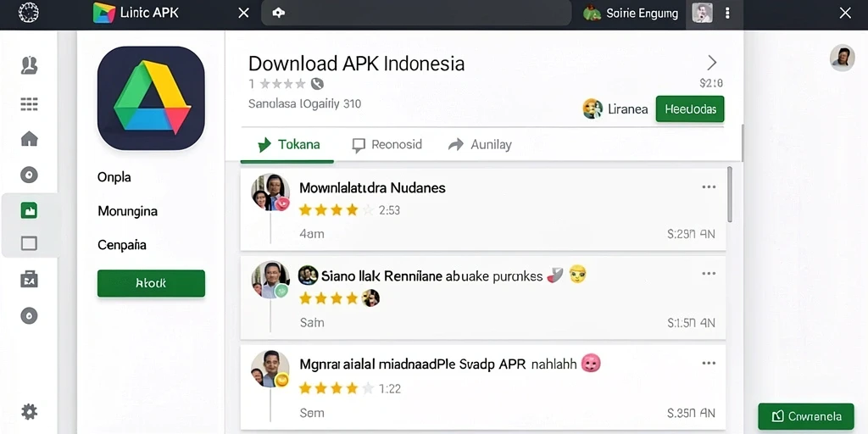The width and height of the screenshot is (868, 434).
Task: Click the Drive-style app icon
Action: pos(151,98)
